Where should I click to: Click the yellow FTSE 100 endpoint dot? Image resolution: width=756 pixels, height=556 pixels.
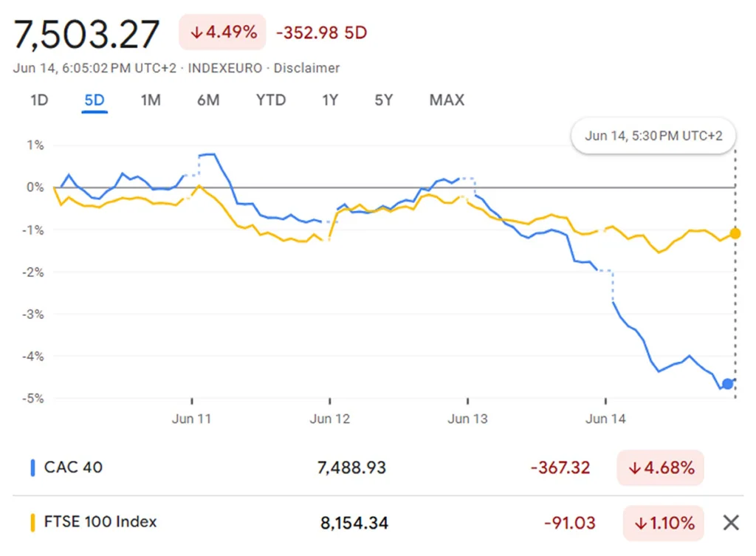click(735, 233)
